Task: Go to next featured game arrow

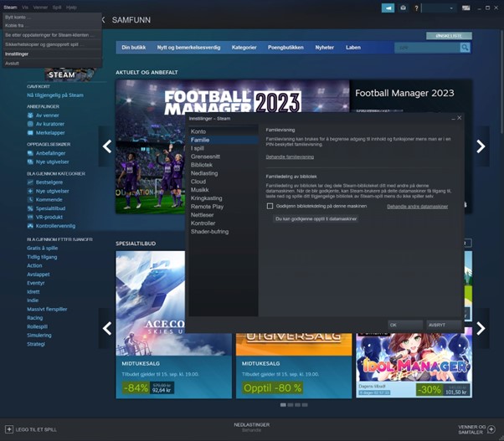Action: click(x=481, y=146)
